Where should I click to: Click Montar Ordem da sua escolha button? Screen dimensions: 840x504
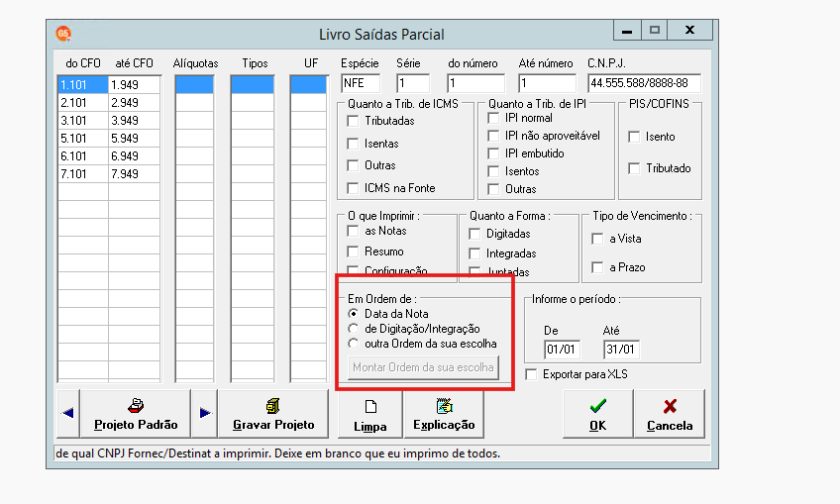pyautogui.click(x=423, y=367)
